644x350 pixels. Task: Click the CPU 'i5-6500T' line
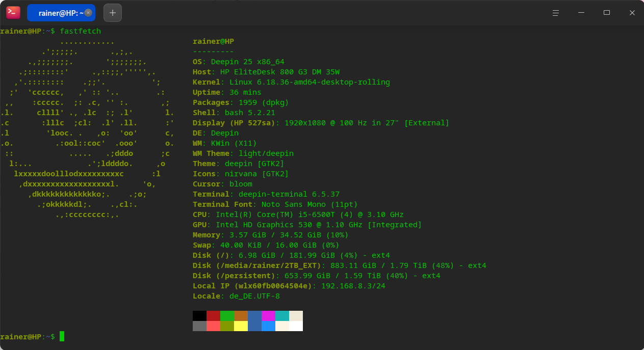point(298,214)
